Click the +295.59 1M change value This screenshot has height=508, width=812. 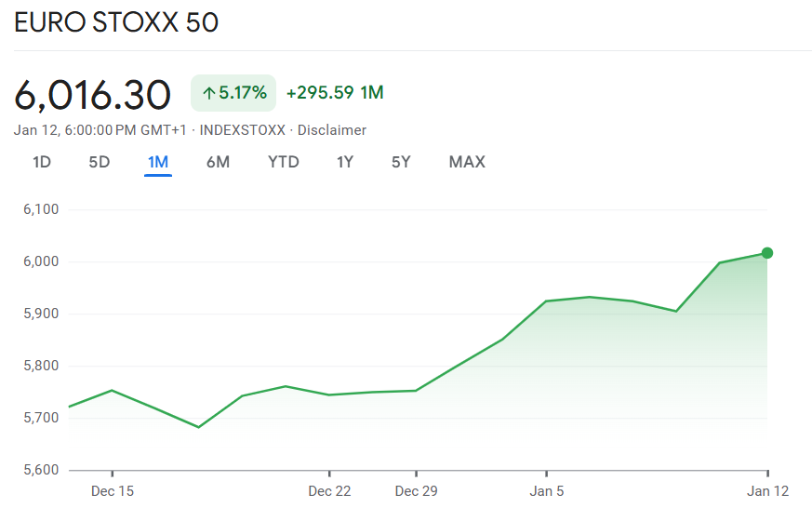click(335, 93)
